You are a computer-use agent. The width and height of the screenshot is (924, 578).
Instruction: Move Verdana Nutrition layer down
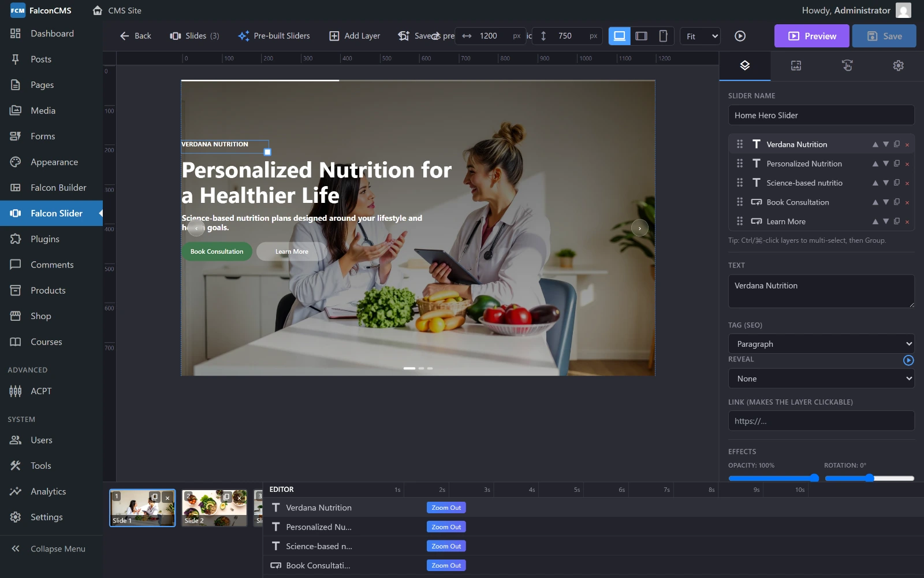click(x=886, y=144)
